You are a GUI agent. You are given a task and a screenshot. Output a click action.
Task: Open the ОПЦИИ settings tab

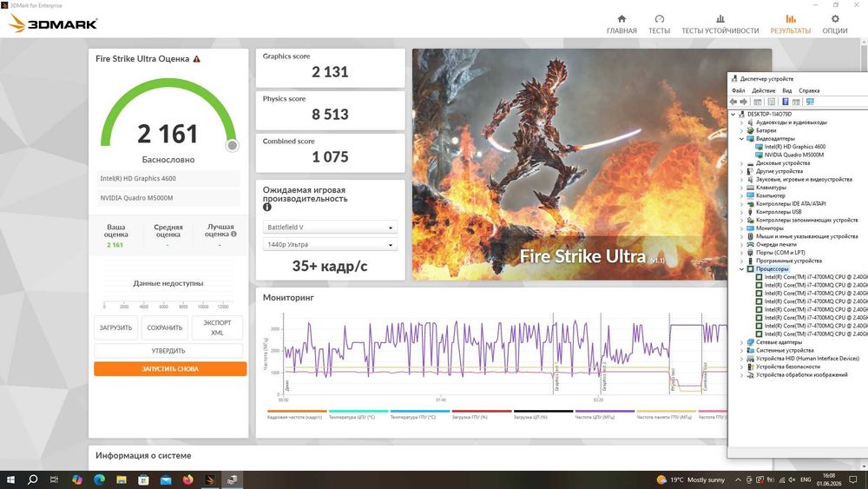point(834,24)
